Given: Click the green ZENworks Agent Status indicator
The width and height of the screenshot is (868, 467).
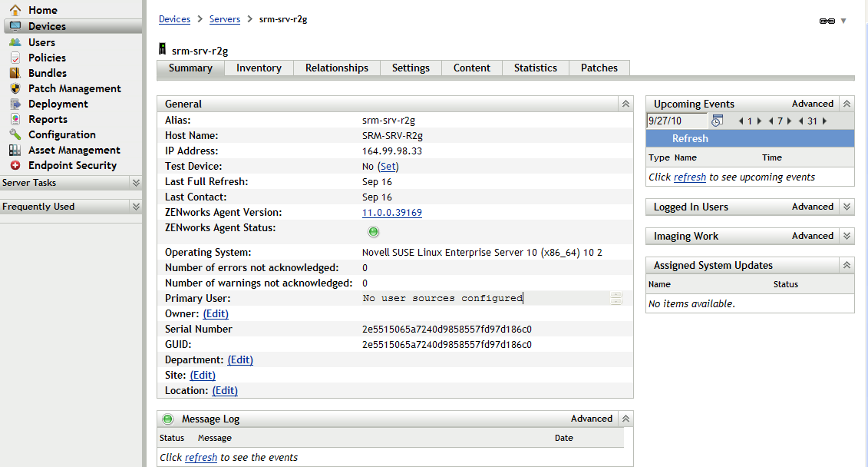Looking at the screenshot, I should (x=373, y=231).
